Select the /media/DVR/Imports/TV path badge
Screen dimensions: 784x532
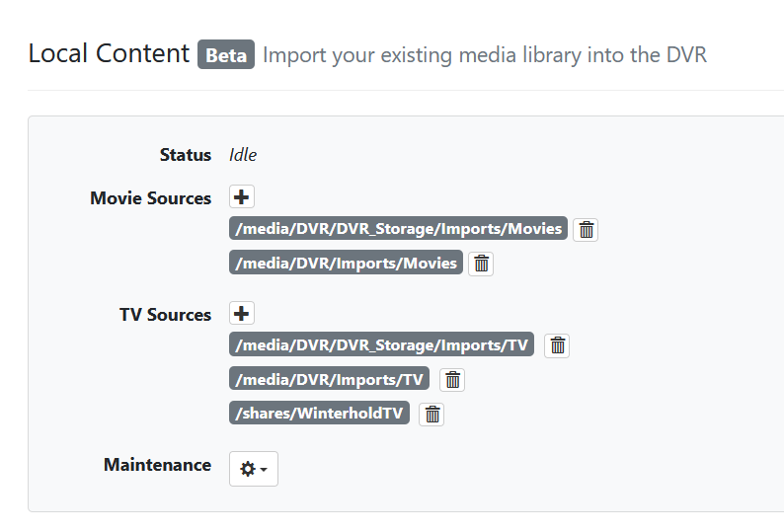[x=329, y=379]
